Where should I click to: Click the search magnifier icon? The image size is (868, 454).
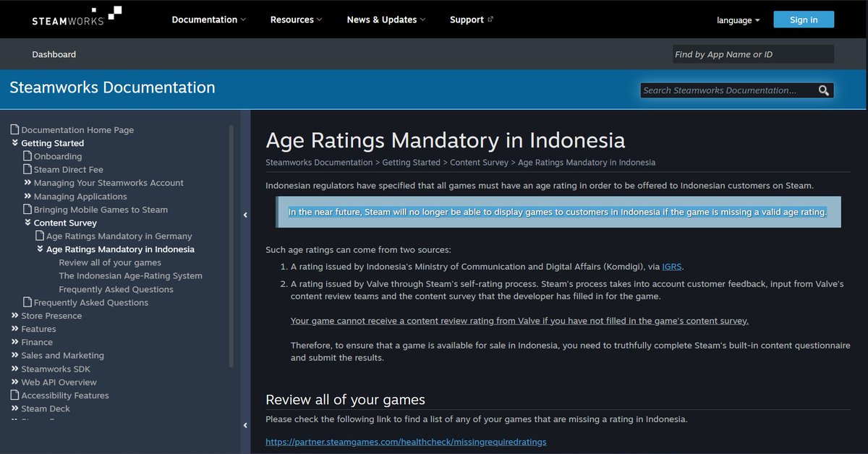823,90
